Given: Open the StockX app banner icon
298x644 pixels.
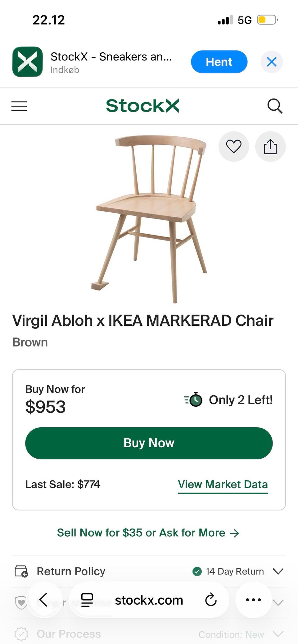Looking at the screenshot, I should coord(27,62).
